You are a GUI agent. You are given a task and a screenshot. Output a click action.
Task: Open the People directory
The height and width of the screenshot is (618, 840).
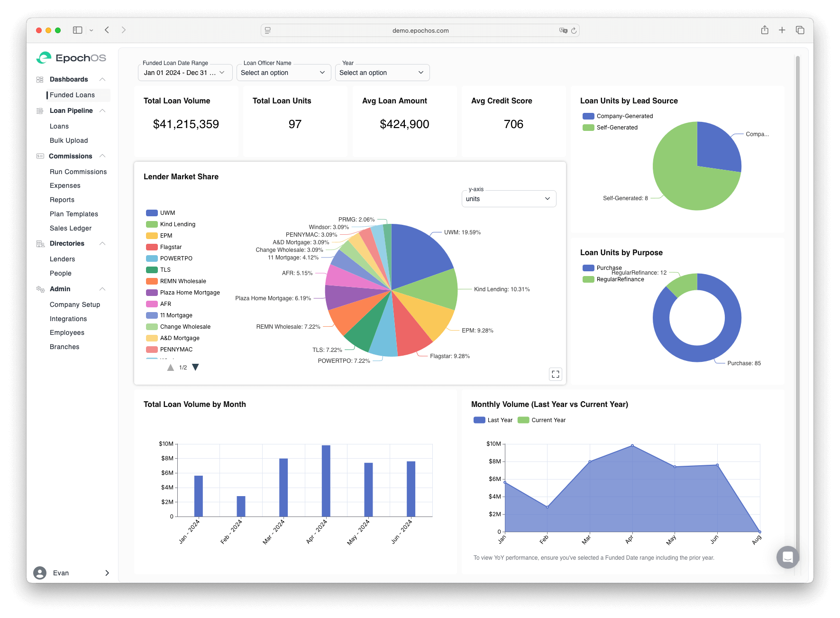tap(61, 273)
